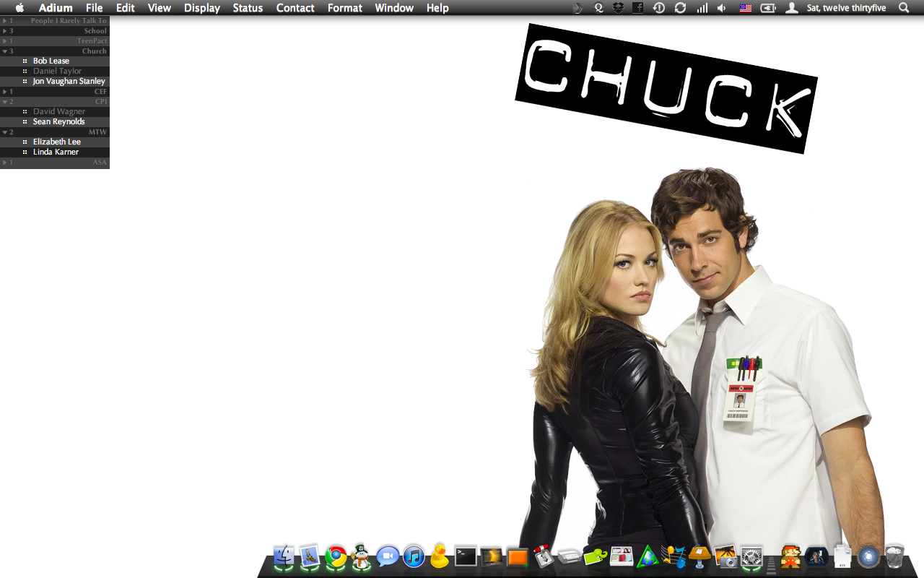This screenshot has width=924, height=578.
Task: Open iChat from the dock
Action: pos(388,556)
